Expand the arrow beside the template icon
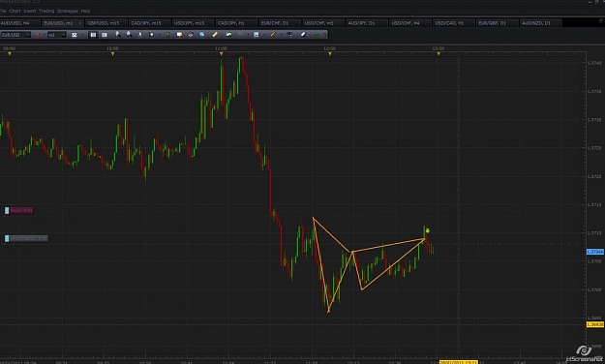Screen dimensions: 605x364 [82, 35]
